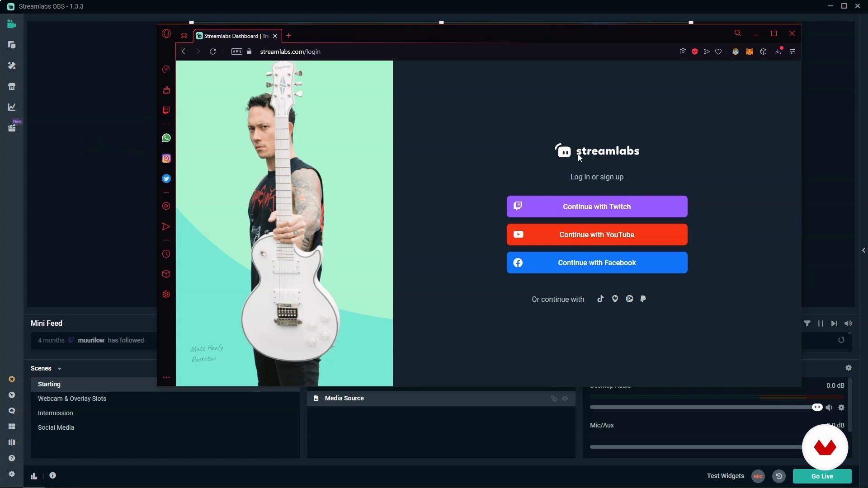This screenshot has height=488, width=868.
Task: Start recording with REC button
Action: (758, 476)
